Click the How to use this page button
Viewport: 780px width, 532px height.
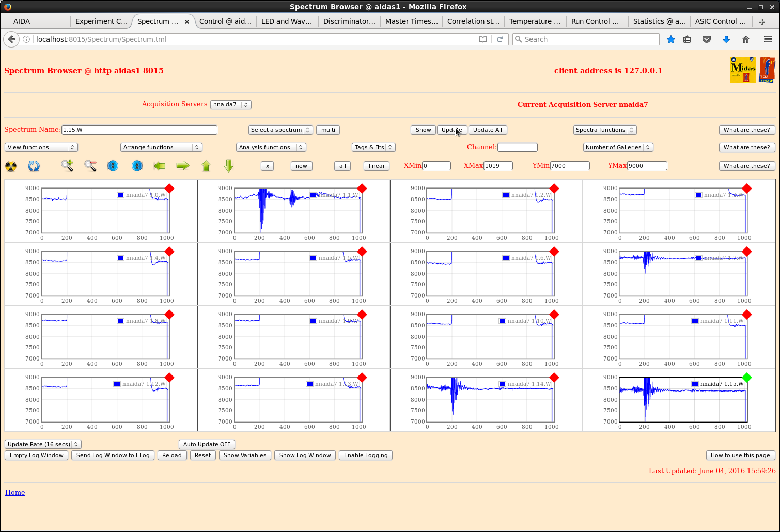(x=740, y=455)
